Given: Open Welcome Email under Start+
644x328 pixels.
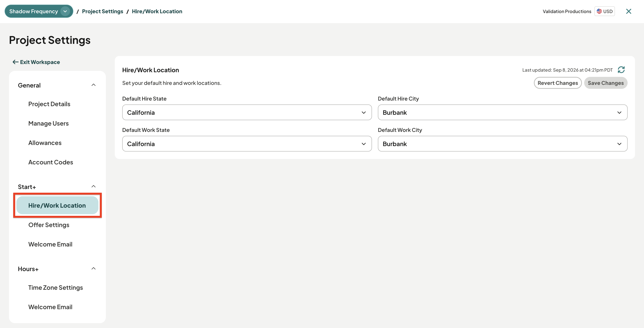Looking at the screenshot, I should click(x=50, y=244).
